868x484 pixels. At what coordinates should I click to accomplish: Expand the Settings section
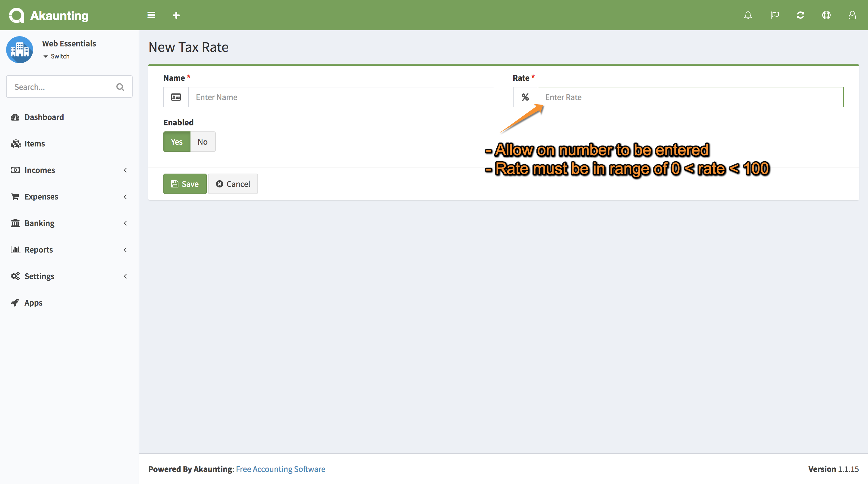(x=39, y=276)
